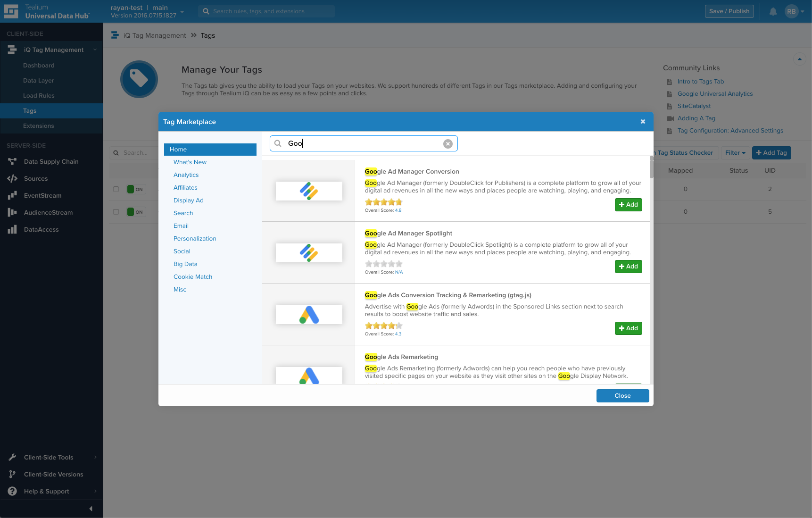Select the Home category in marketplace
The height and width of the screenshot is (518, 812).
click(x=210, y=150)
